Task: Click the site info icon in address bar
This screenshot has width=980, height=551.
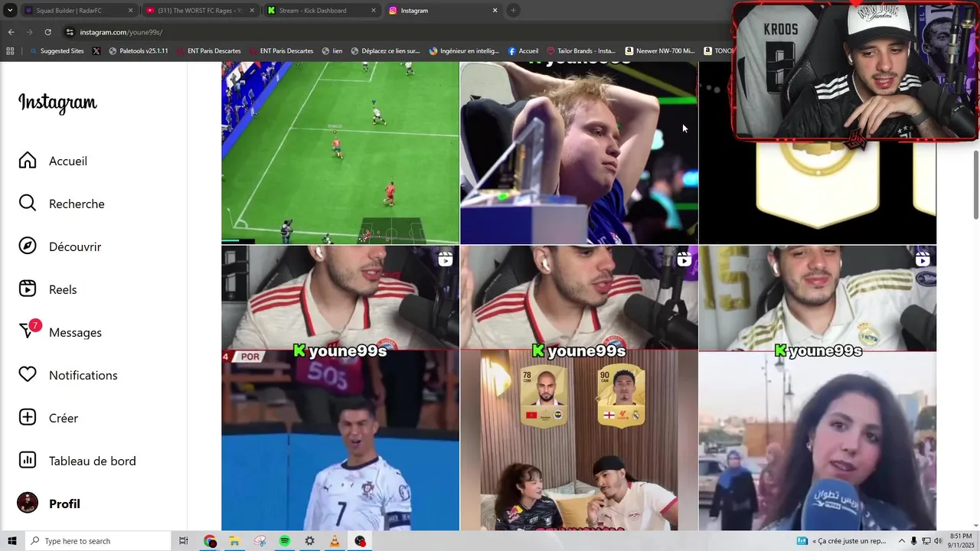Action: tap(70, 32)
